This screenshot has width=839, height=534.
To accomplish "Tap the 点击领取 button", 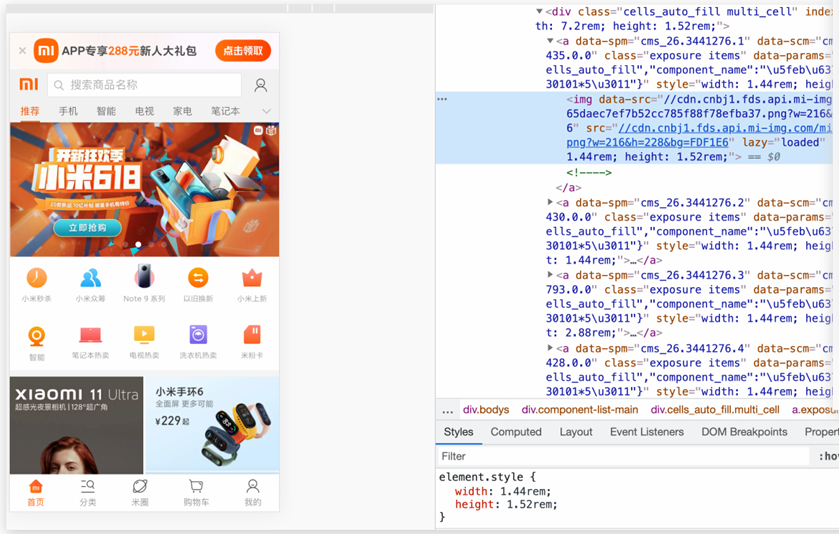I will (243, 51).
